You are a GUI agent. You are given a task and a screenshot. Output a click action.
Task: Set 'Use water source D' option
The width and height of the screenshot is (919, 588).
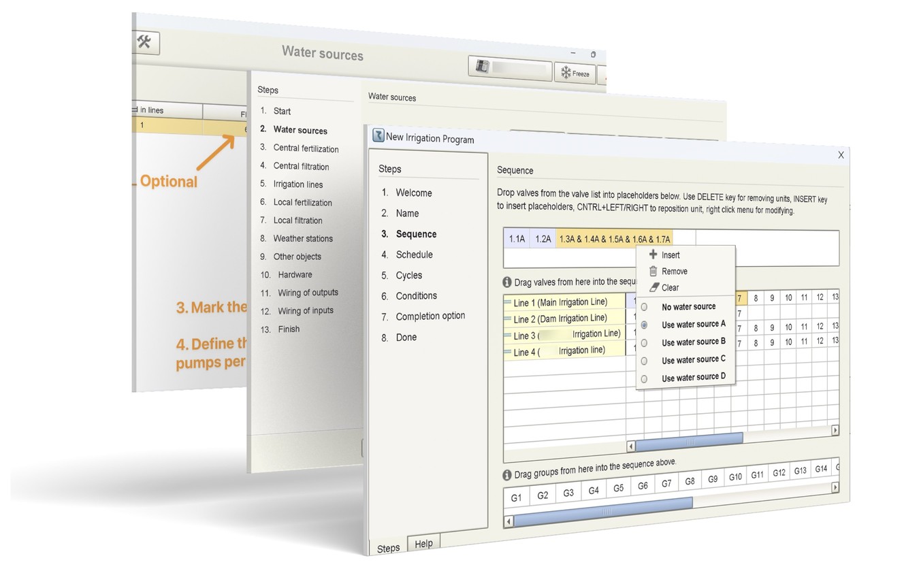644,379
